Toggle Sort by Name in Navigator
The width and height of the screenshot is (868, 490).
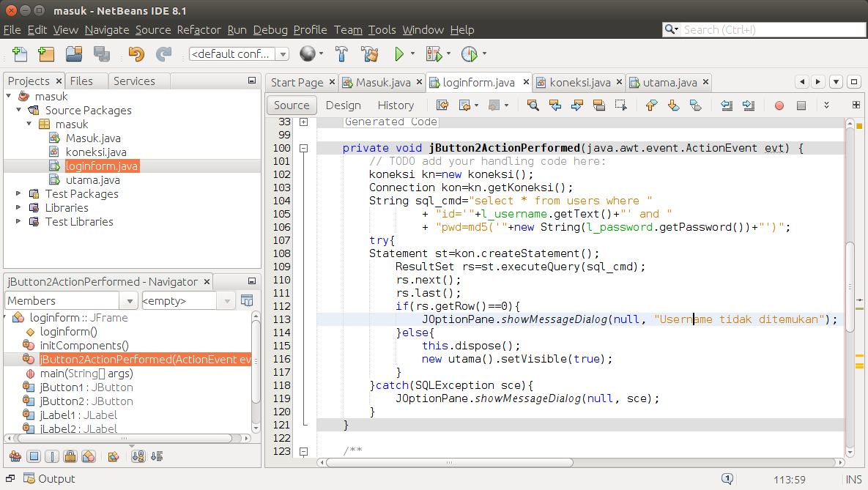138,456
